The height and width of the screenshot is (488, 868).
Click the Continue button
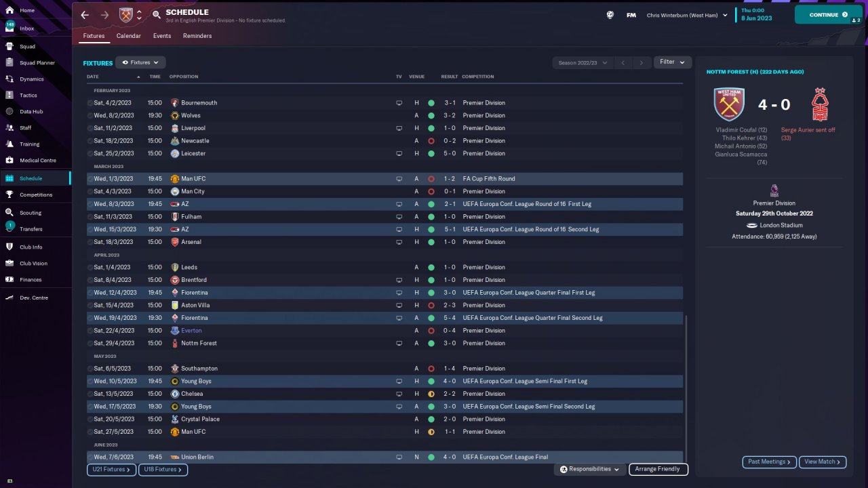828,15
